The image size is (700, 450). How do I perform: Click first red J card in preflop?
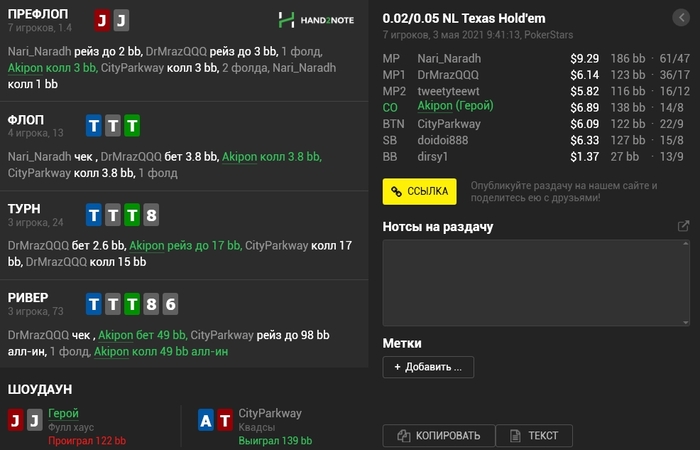102,21
